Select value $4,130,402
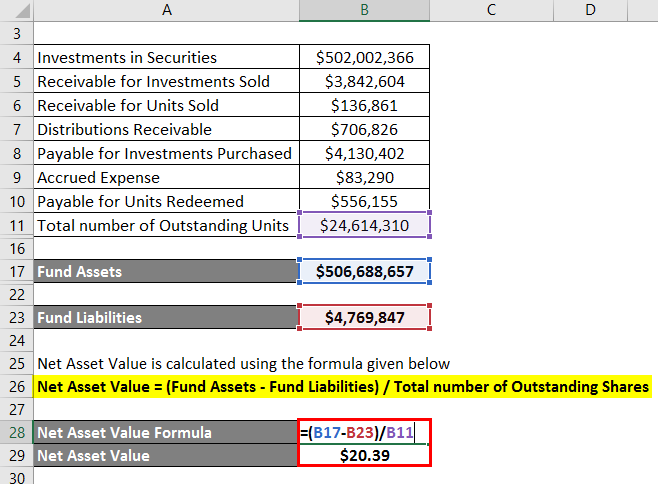The height and width of the screenshot is (484, 658). coord(364,153)
